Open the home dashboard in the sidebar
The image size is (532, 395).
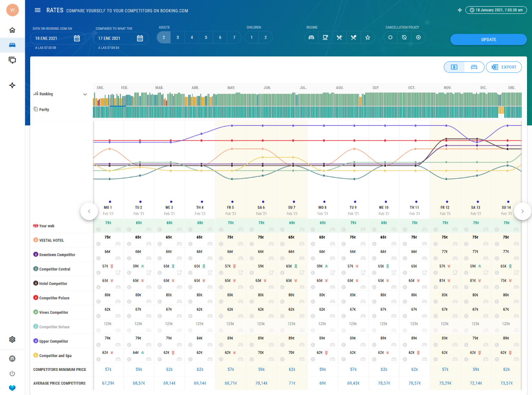(12, 30)
